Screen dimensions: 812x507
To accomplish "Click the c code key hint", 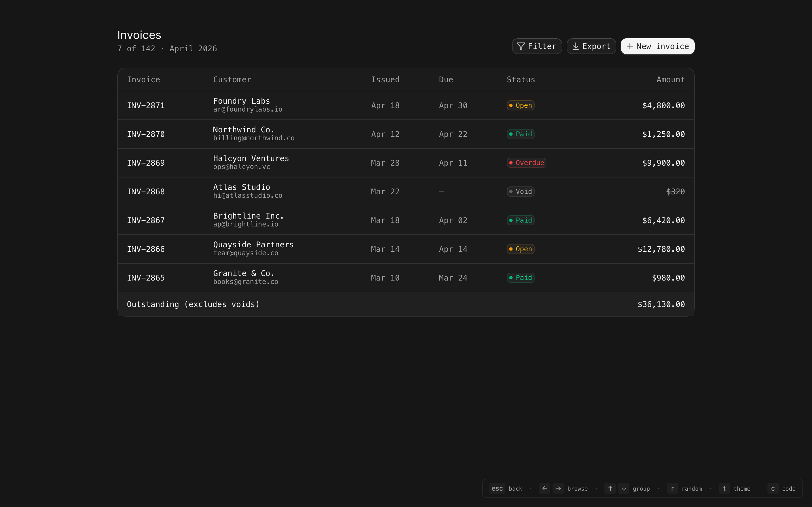I will [773, 489].
